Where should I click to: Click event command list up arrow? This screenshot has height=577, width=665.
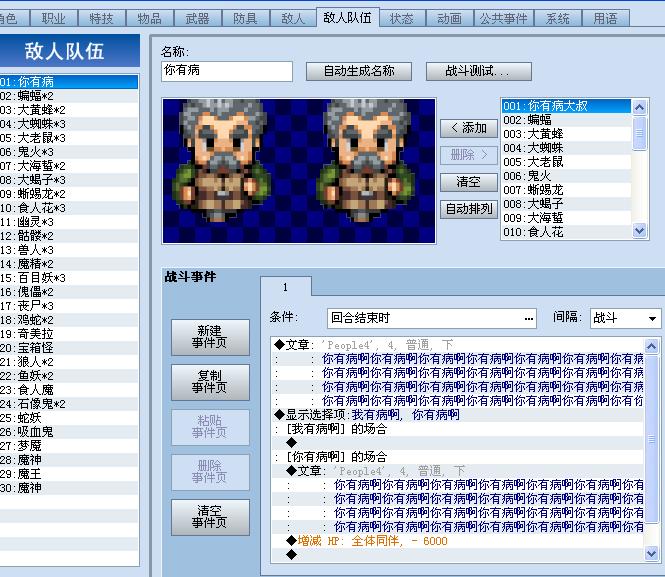pos(651,346)
